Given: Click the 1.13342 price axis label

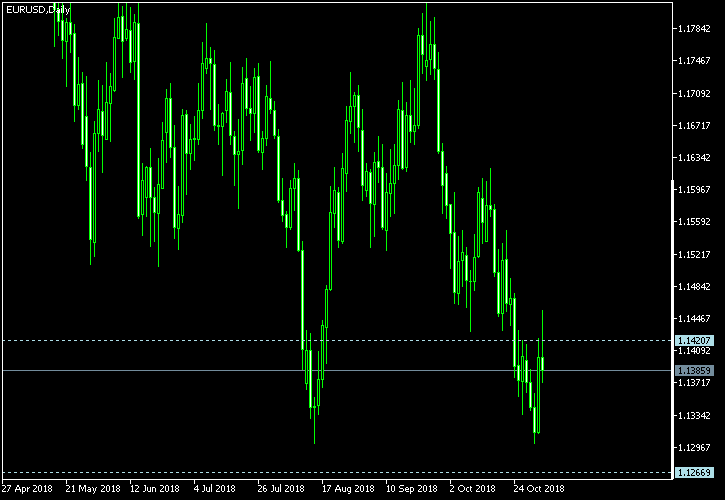Looking at the screenshot, I should [x=694, y=415].
